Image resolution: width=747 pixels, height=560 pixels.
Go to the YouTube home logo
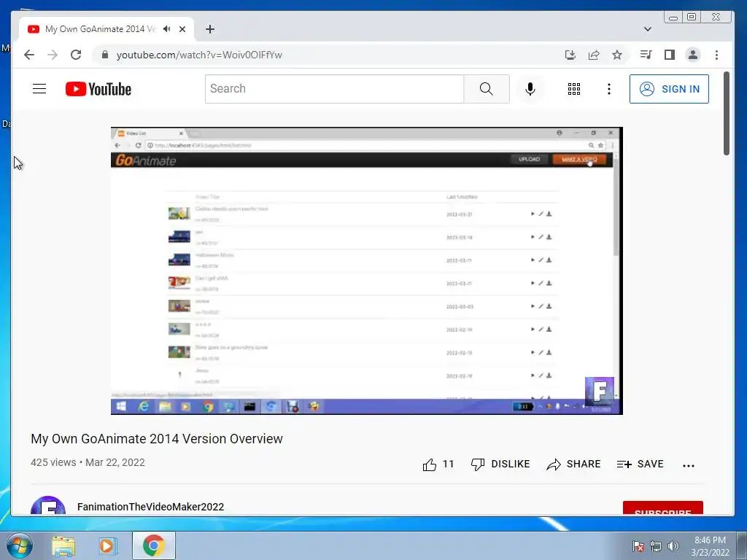pos(98,89)
